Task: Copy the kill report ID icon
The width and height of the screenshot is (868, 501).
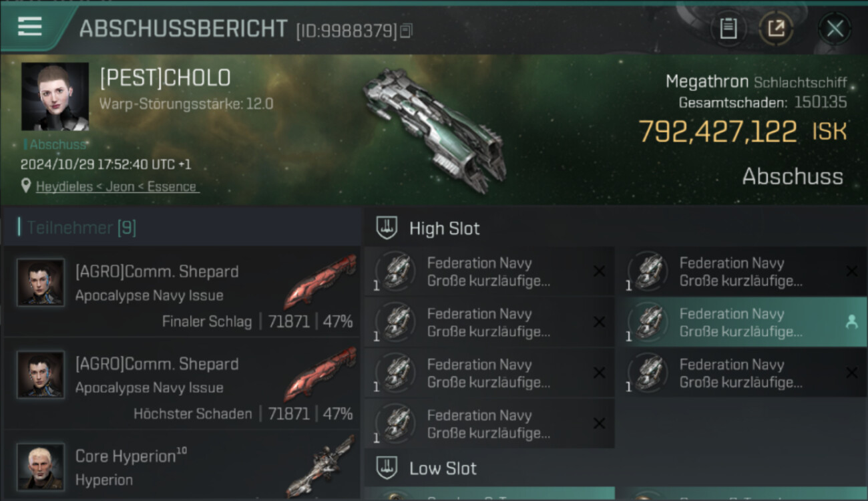Action: click(x=406, y=31)
